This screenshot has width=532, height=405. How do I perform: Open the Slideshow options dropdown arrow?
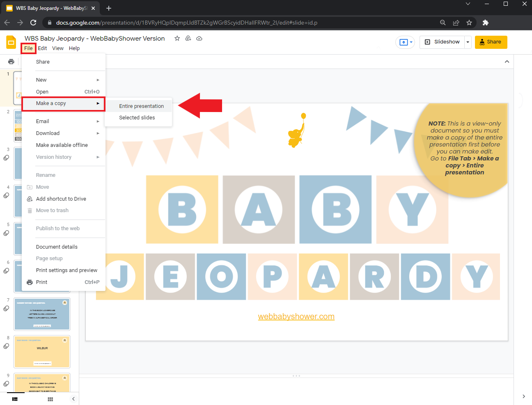click(468, 42)
